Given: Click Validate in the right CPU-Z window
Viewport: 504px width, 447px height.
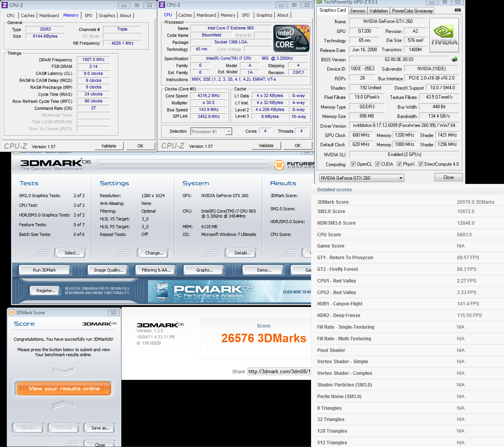Looking at the screenshot, I should [266, 146].
